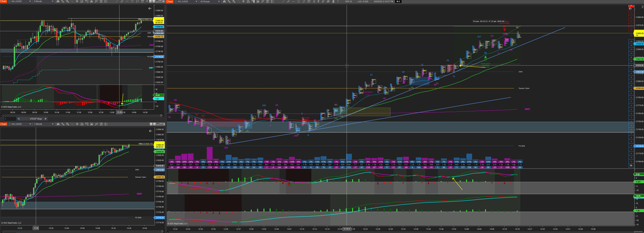Select line drawing tool in main chart toolbar
The image size is (644, 233).
point(283,2)
